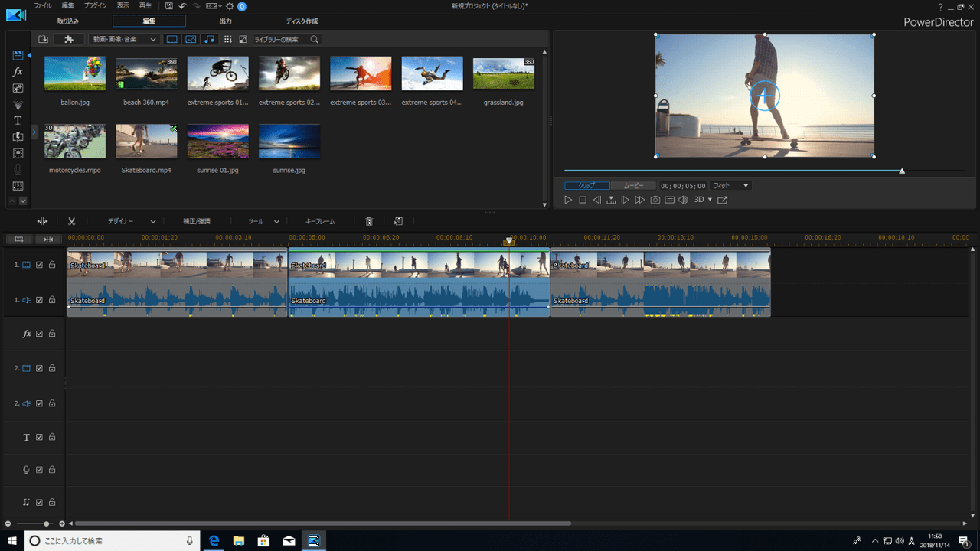Viewport: 980px width, 551px height.
Task: Click the trash delete icon above timeline
Action: point(369,221)
